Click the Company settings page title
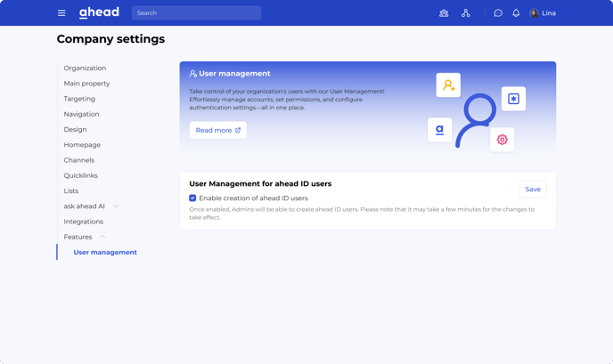Screen dimensions: 613x364 (x=110, y=39)
